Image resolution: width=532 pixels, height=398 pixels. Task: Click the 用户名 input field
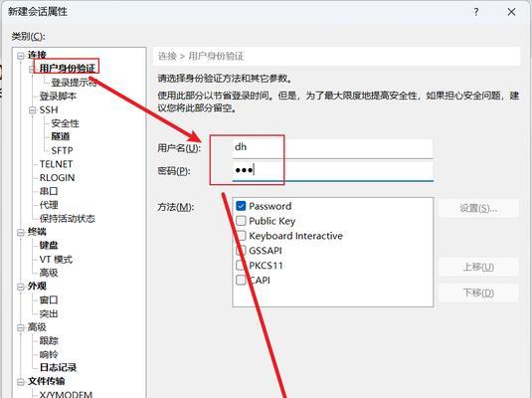(x=332, y=148)
